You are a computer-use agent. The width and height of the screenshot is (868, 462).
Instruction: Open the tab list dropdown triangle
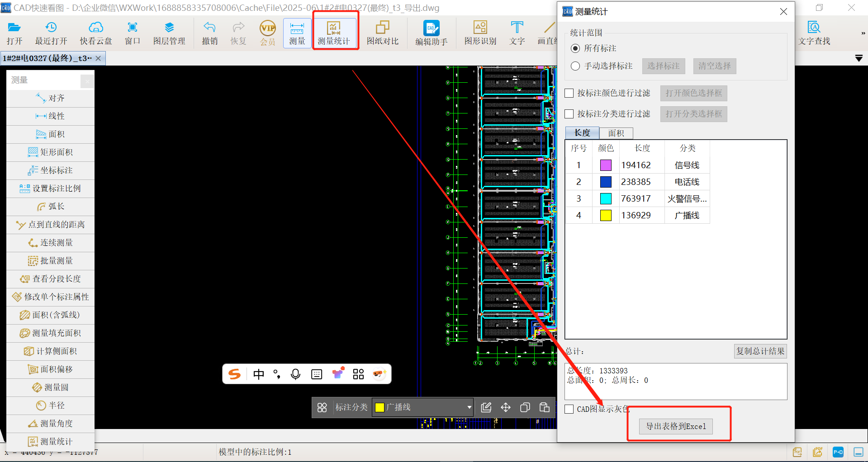pos(859,58)
